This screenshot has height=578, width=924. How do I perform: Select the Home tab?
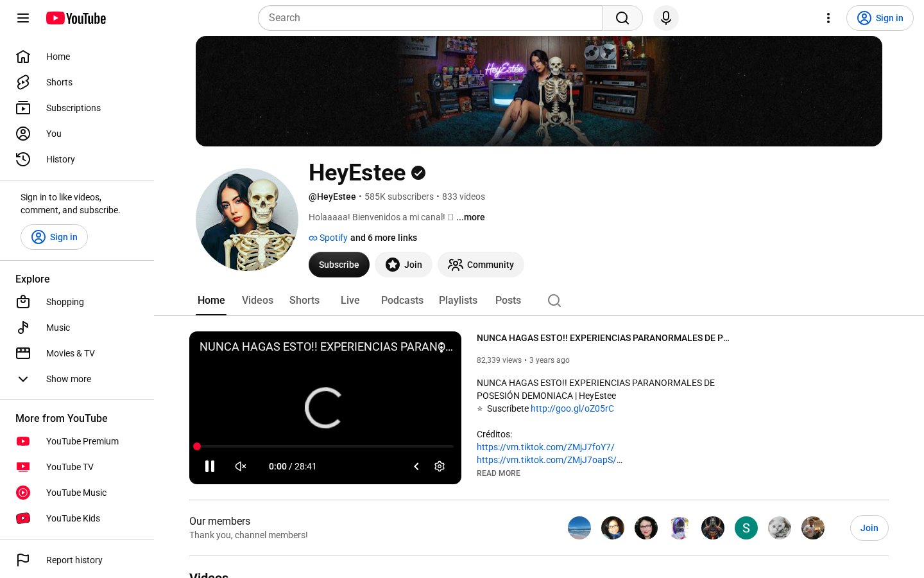pyautogui.click(x=211, y=300)
